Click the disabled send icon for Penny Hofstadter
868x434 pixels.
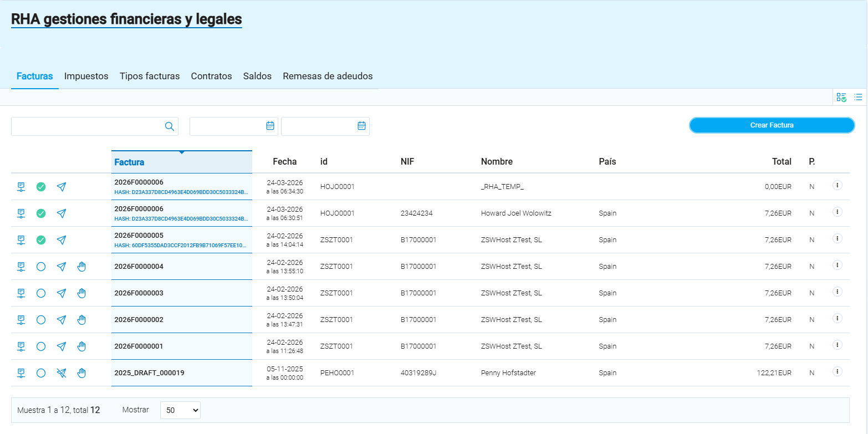coord(62,373)
